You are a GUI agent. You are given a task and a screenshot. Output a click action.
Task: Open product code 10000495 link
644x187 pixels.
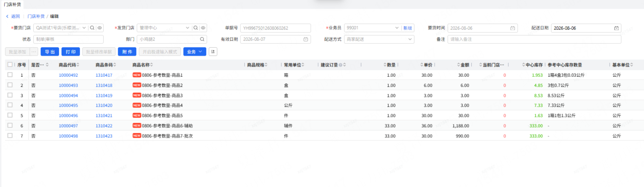[x=68, y=105]
